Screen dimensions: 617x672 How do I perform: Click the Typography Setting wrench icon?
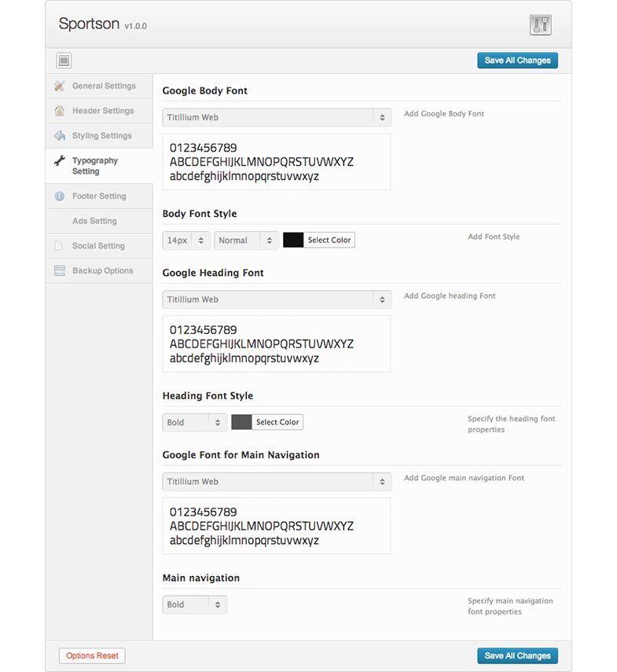pyautogui.click(x=60, y=161)
